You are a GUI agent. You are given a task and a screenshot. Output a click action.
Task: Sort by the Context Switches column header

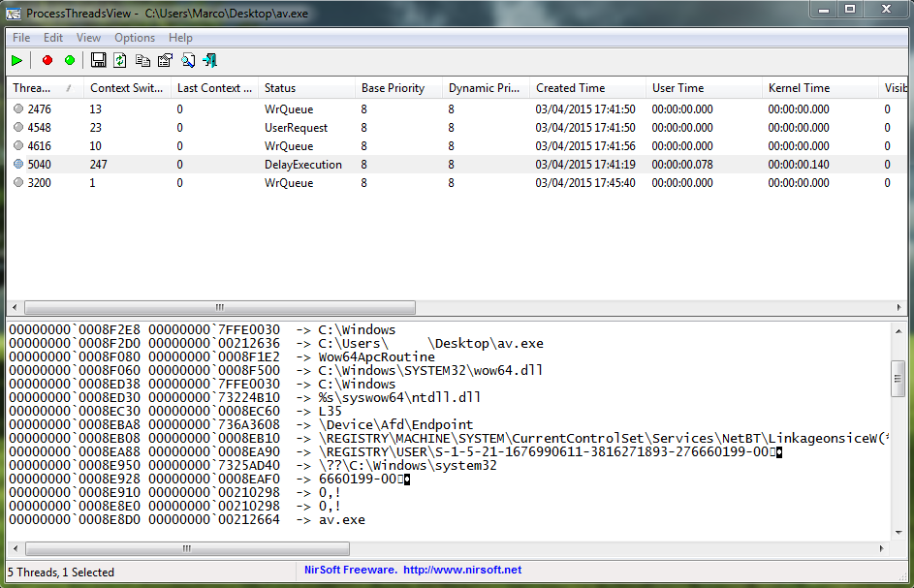[127, 88]
